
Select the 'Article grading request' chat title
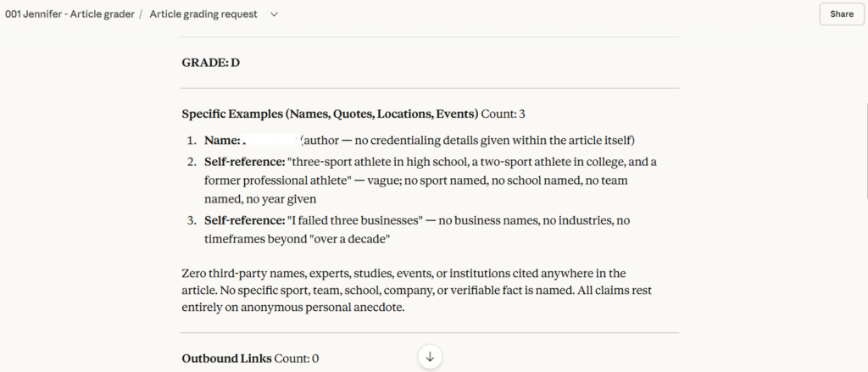coord(203,14)
